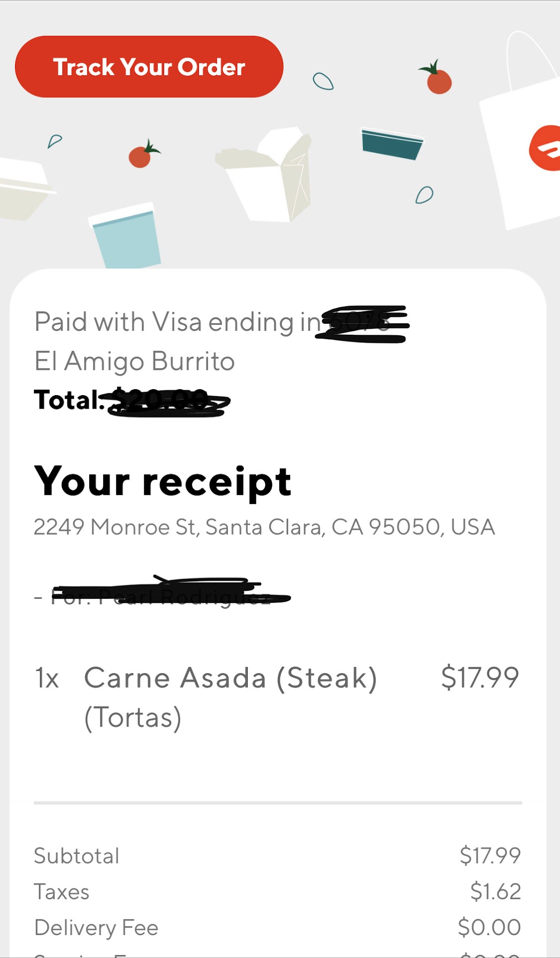Tap the Subtotal label
560x958 pixels.
click(77, 856)
